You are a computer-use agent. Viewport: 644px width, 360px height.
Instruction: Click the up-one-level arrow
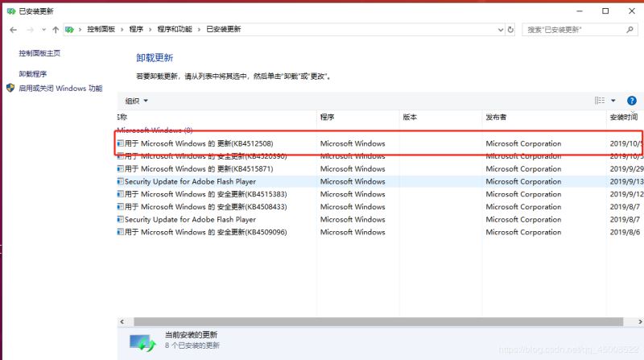[x=55, y=29]
